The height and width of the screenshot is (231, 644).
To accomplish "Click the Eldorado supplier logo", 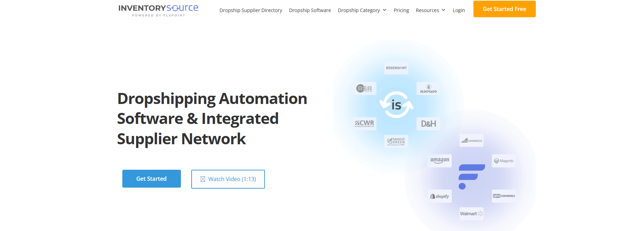I will click(x=428, y=89).
